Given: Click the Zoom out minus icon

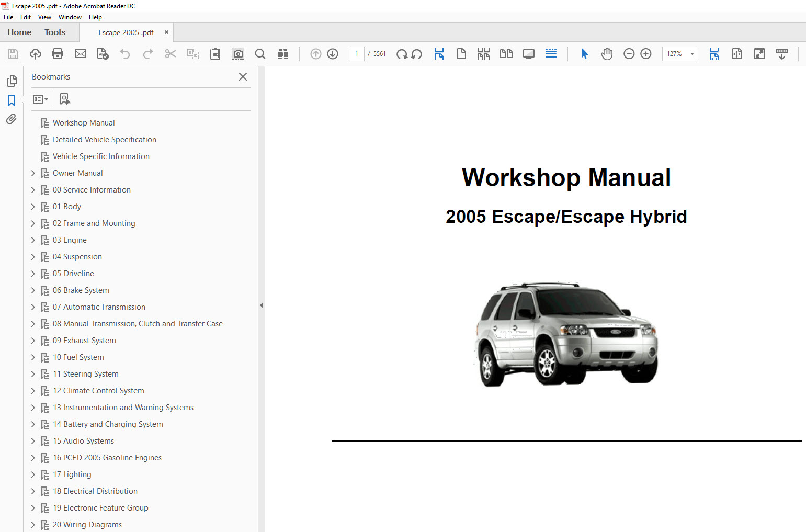Looking at the screenshot, I should (x=629, y=54).
